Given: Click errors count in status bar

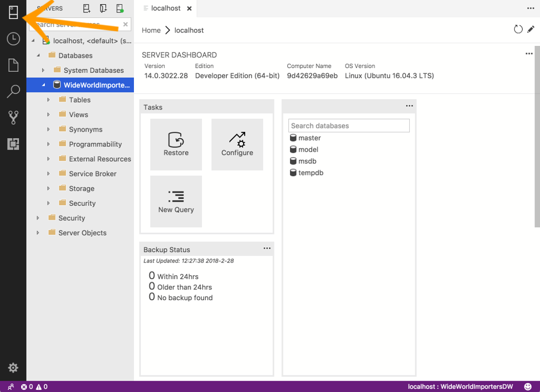Looking at the screenshot, I should pos(27,387).
